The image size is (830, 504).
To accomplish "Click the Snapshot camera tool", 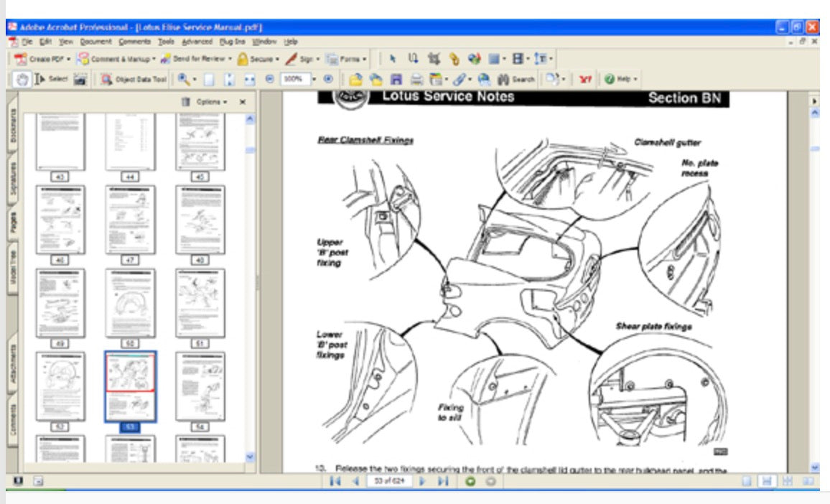I will click(80, 79).
